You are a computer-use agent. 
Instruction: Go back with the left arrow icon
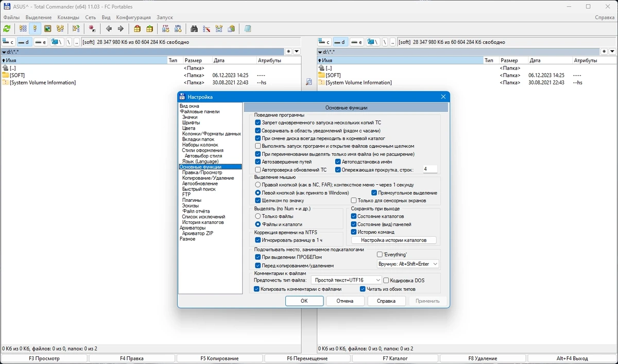tap(108, 29)
